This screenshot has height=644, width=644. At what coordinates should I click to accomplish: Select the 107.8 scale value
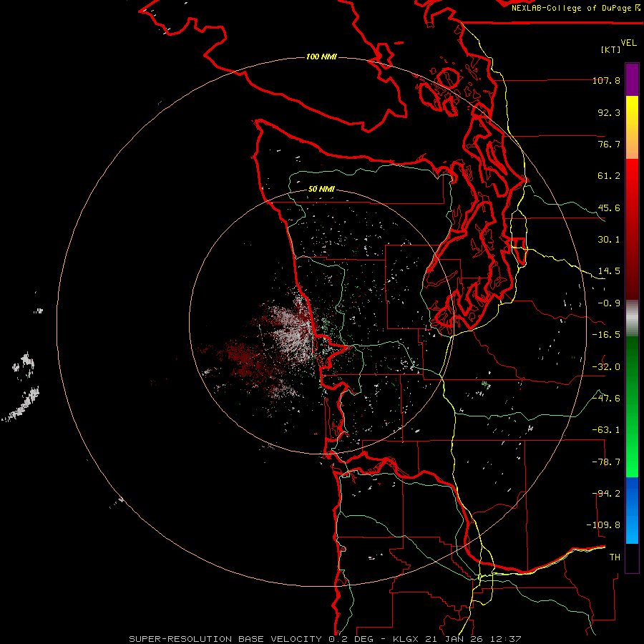coord(606,80)
